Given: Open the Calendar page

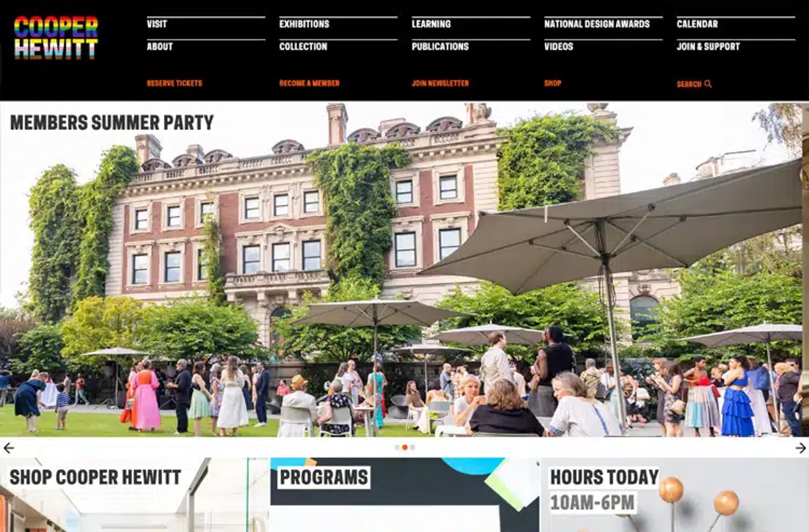Looking at the screenshot, I should (697, 24).
